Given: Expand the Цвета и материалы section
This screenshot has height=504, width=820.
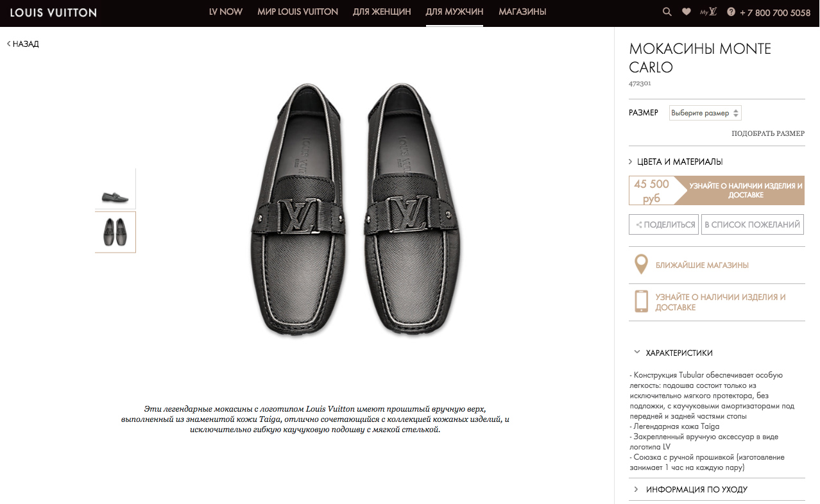Looking at the screenshot, I should pyautogui.click(x=679, y=162).
